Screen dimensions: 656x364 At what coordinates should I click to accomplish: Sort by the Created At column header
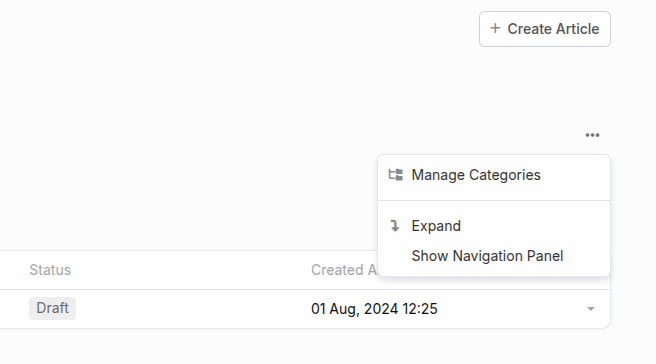coord(344,270)
